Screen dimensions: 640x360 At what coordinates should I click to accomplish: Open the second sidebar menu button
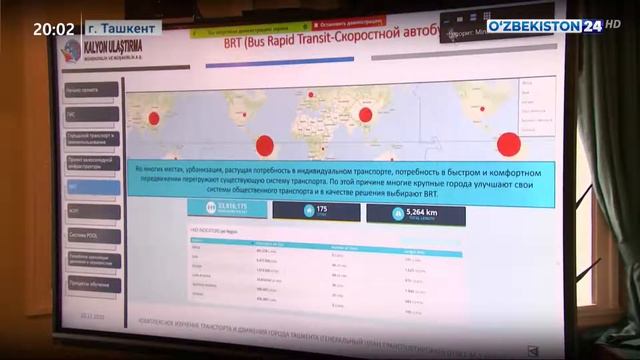[x=92, y=115]
